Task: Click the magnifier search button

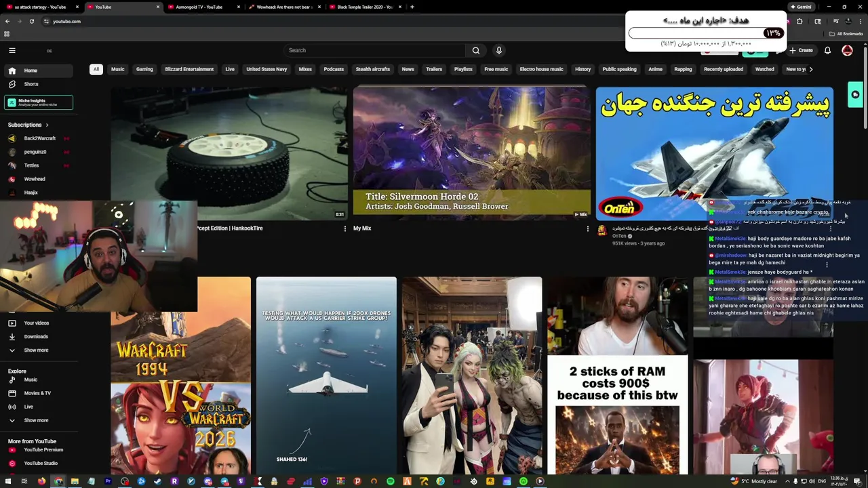Action: (x=476, y=50)
